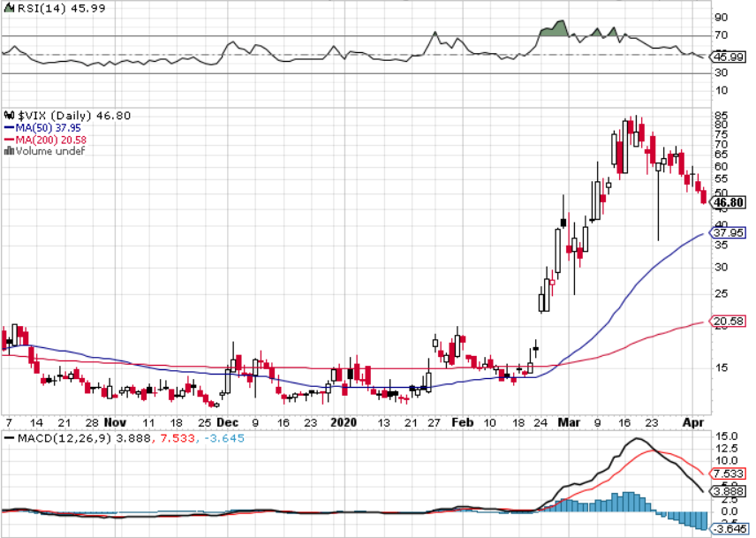Click the 15 level on the price axis
Screen dimensions: 756x538
tap(722, 368)
